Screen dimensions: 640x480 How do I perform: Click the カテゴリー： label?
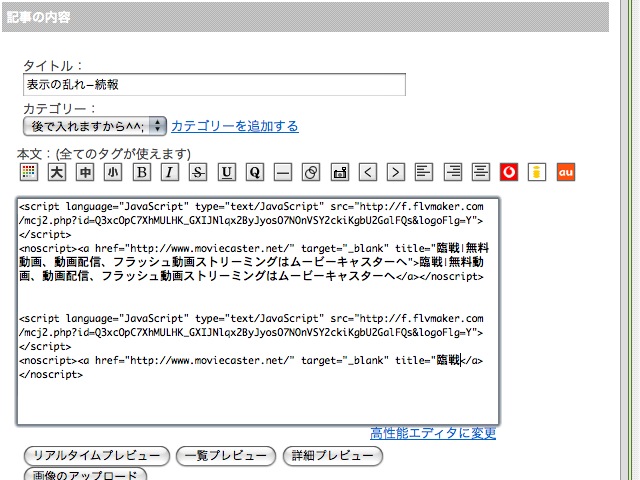coord(60,109)
